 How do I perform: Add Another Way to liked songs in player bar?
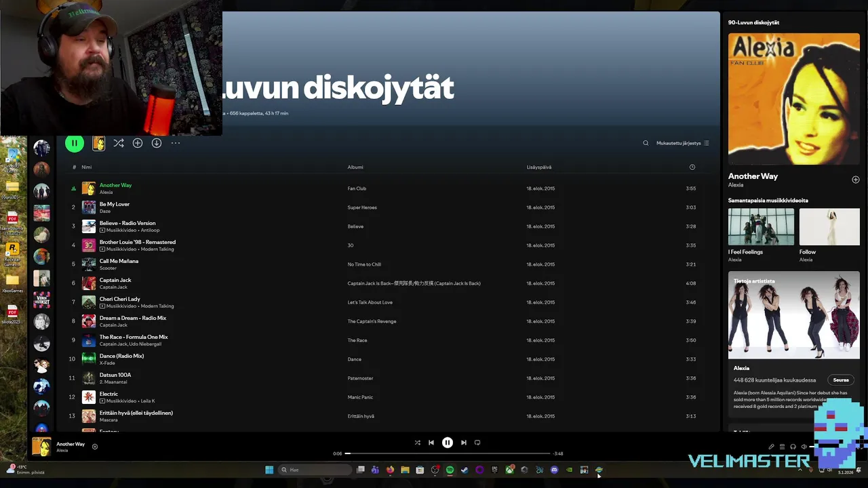point(95,447)
